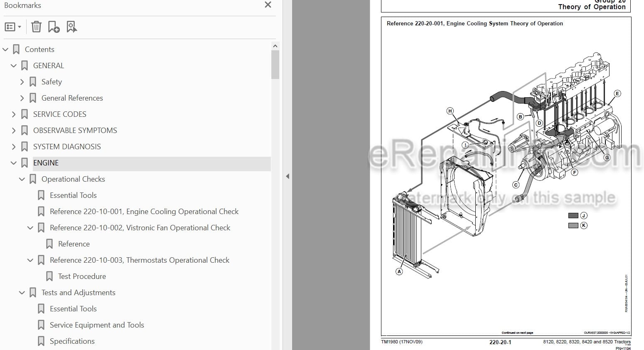644x350 pixels.
Task: Collapse the Contents bookmark
Action: 5,49
